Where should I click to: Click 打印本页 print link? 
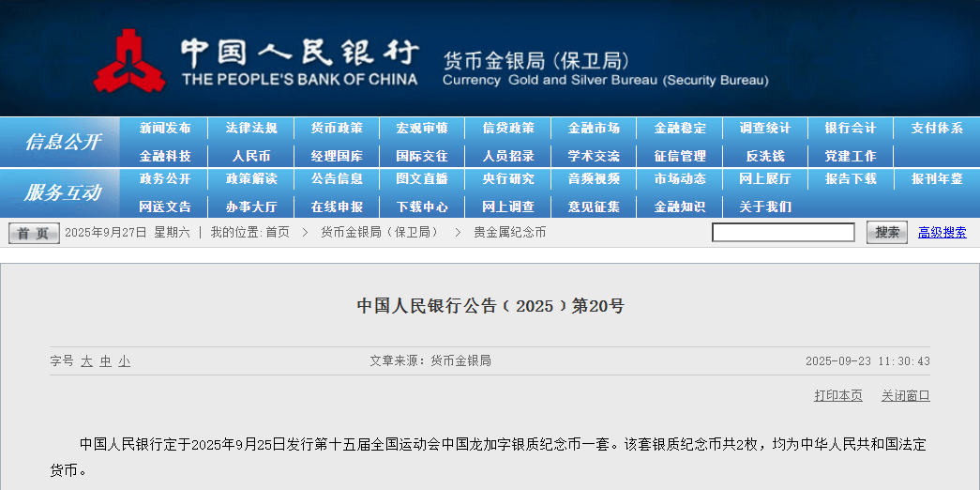pyautogui.click(x=838, y=395)
